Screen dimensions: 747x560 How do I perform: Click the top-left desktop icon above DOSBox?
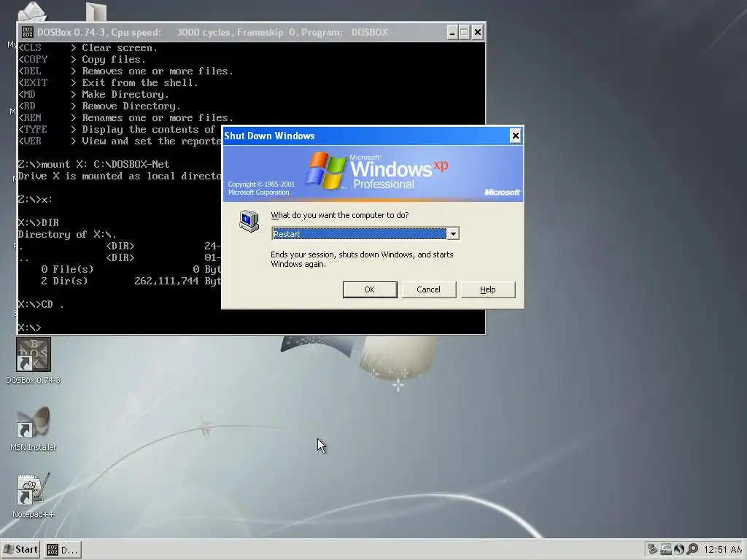32,12
